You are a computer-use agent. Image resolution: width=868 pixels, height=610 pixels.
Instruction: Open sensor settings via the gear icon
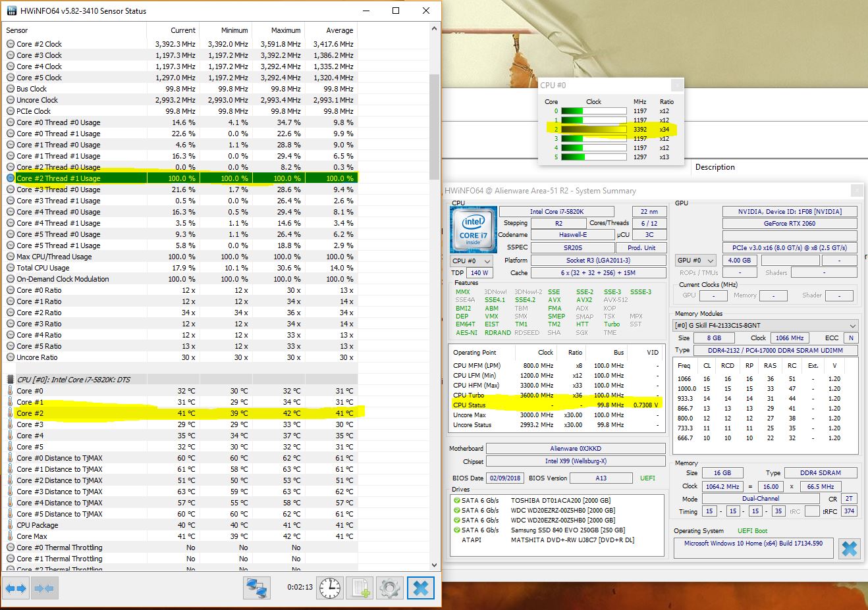[389, 588]
